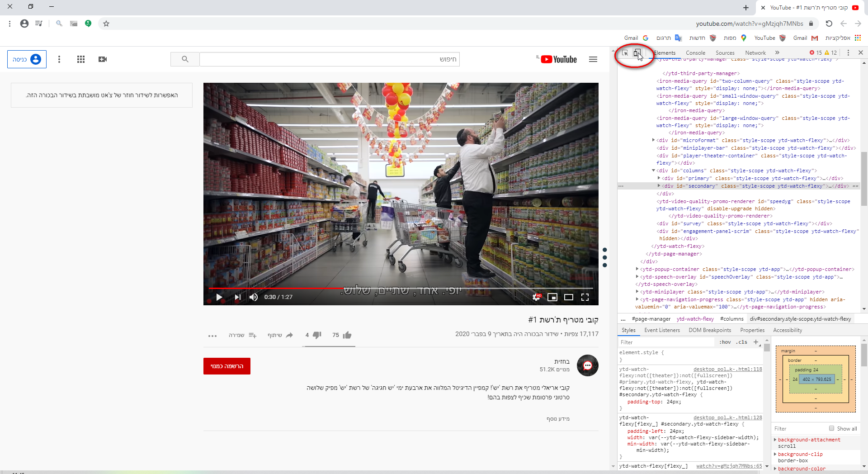Open the DevTools three-dot customize menu
This screenshot has width=868, height=474.
tap(848, 53)
